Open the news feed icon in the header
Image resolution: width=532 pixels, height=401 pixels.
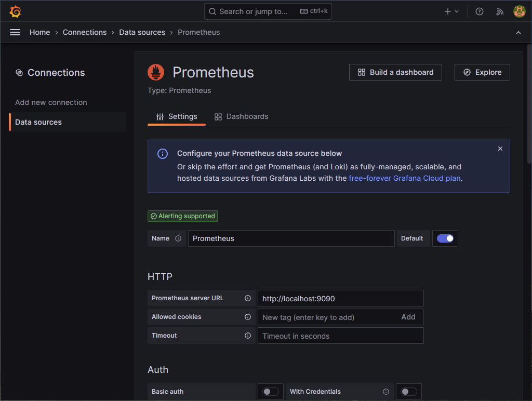pyautogui.click(x=499, y=11)
